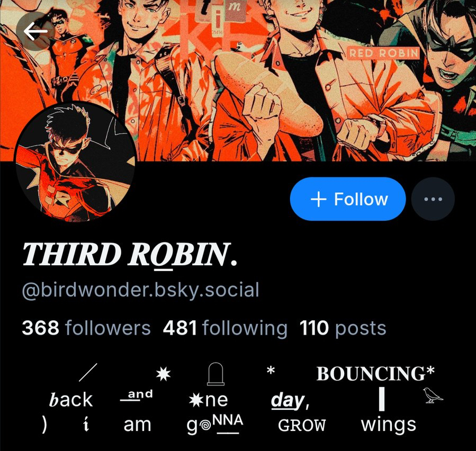This screenshot has width=476, height=451.
Task: Open the 481 following list
Action: (225, 328)
